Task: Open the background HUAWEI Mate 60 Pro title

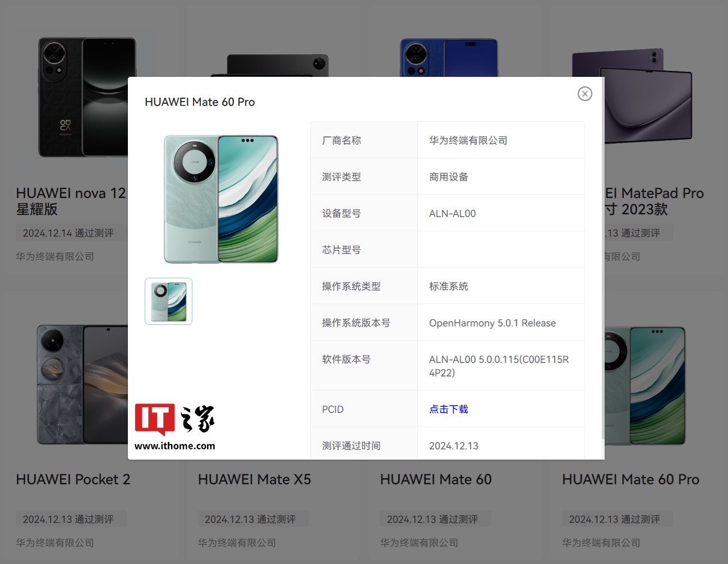Action: pos(630,479)
